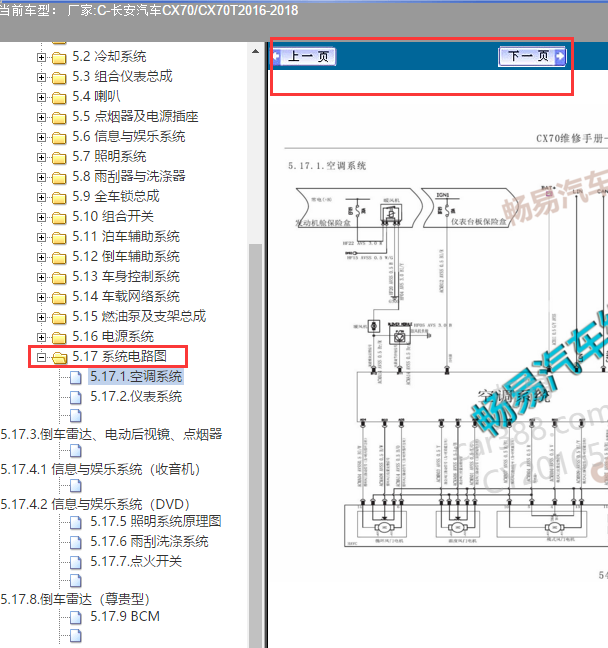Expand the 5.3 组合仪表总成 node
The image size is (608, 648).
click(41, 77)
